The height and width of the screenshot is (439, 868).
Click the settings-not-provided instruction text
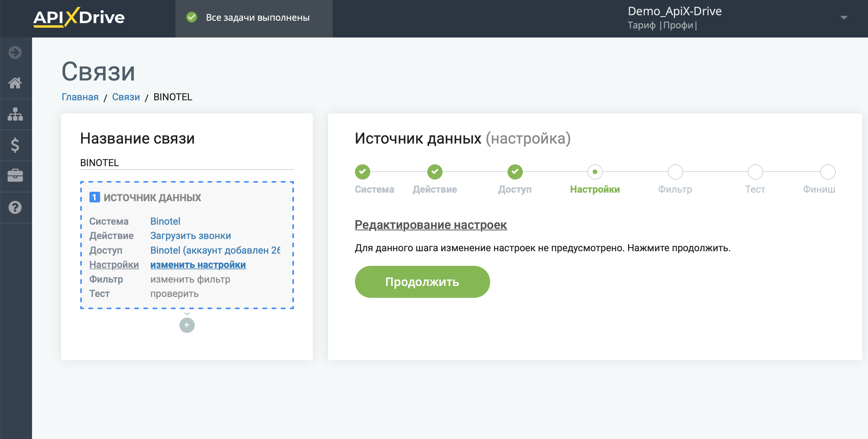pyautogui.click(x=543, y=248)
